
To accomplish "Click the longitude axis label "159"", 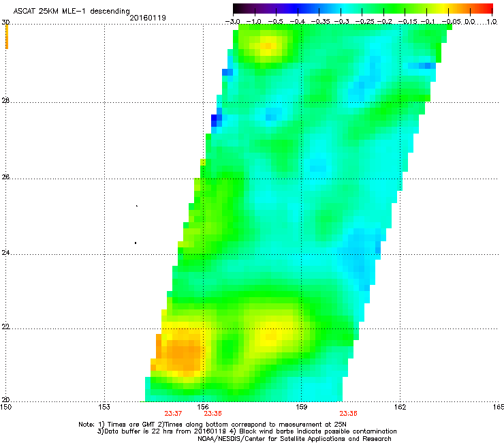I will click(x=302, y=407).
